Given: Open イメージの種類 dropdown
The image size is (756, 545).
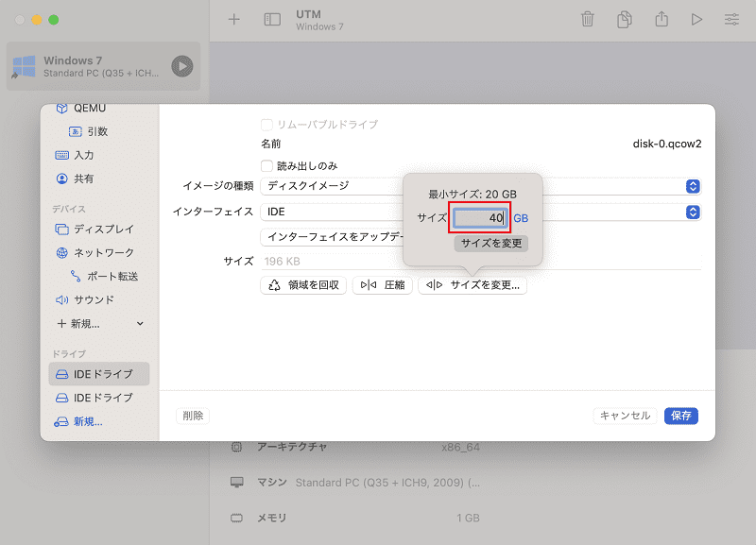Looking at the screenshot, I should coord(481,186).
